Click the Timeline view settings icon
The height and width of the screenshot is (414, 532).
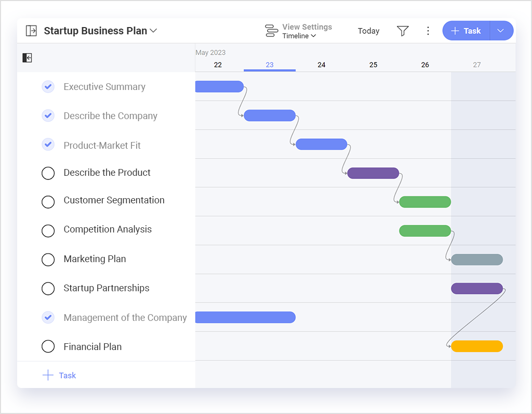point(271,31)
